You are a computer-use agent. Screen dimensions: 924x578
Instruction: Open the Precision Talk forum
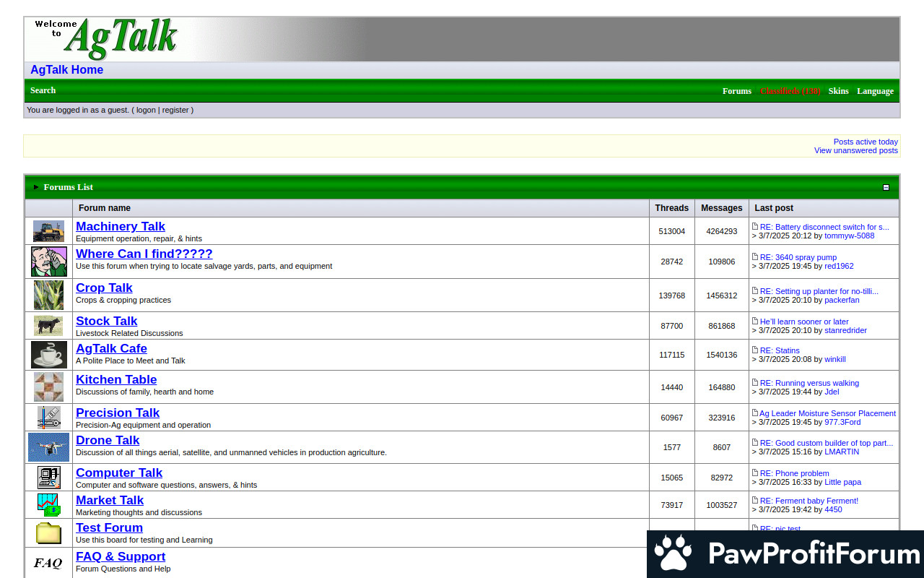118,413
